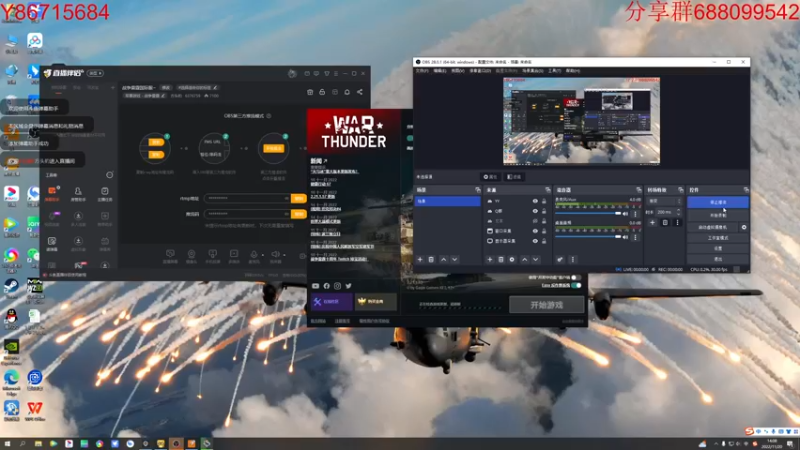Screen dimensions: 800x450
Task: Expand microphone options arrow in 直播伴侣
Action: [x=263, y=255]
